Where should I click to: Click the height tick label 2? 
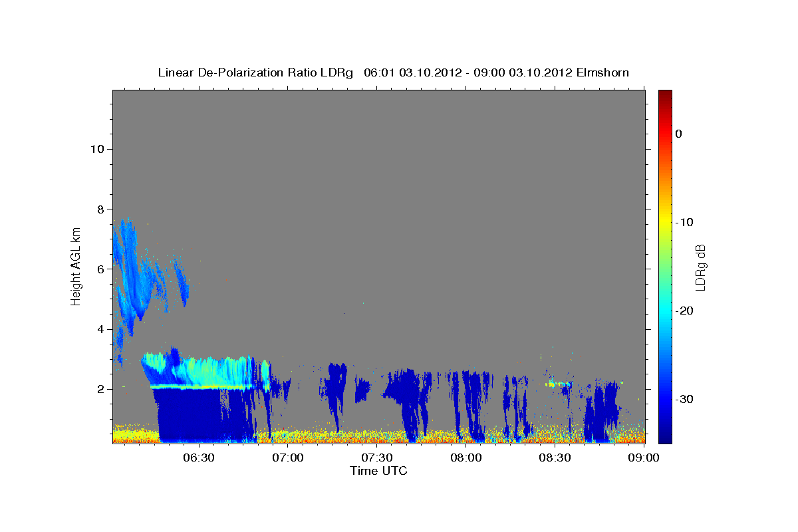tap(101, 389)
